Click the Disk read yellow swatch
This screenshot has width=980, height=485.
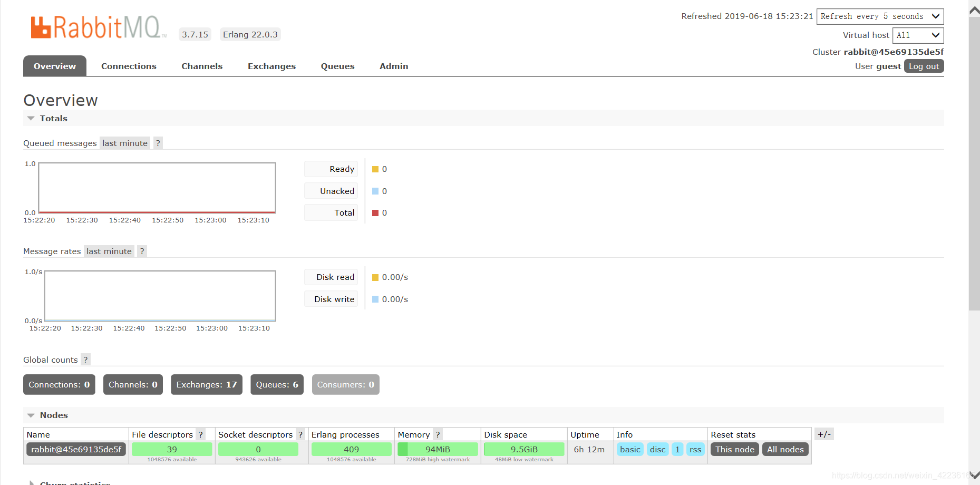[375, 277]
